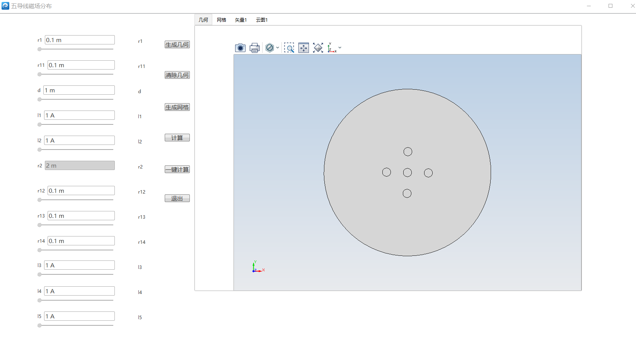Click the d slider handle
The height and width of the screenshot is (364, 636).
coord(39,99)
